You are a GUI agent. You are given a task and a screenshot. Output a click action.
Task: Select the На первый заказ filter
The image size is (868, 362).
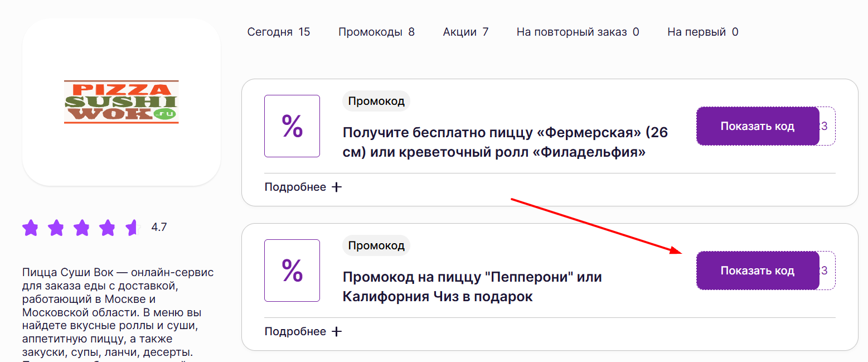click(702, 32)
